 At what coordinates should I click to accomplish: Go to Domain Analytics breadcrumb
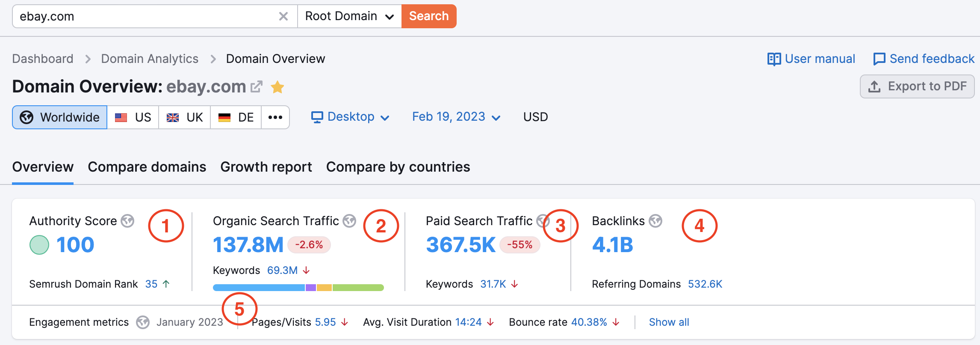(150, 59)
